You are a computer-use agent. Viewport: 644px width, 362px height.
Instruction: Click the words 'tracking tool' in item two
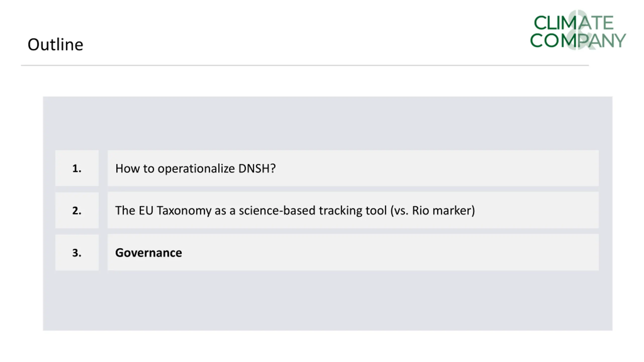click(x=353, y=211)
